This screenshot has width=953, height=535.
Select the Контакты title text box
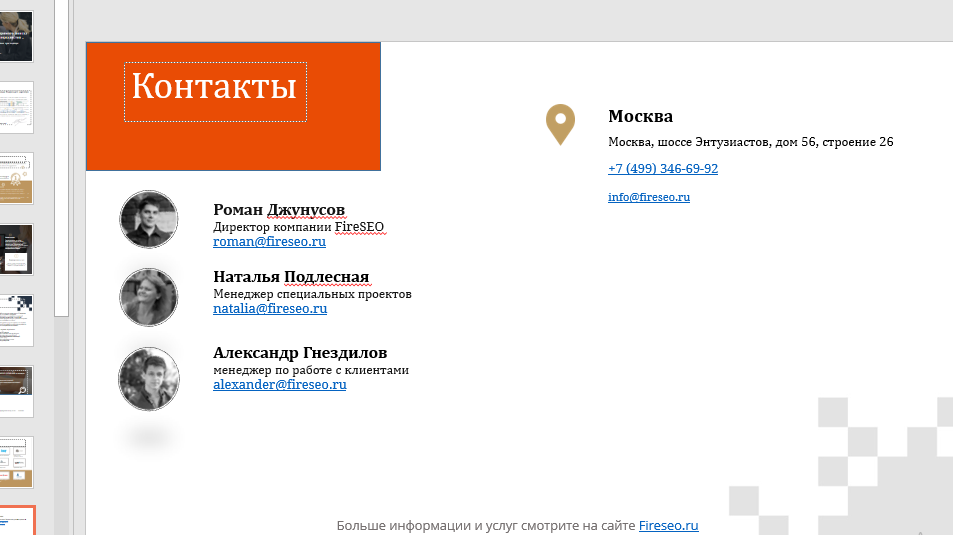215,92
